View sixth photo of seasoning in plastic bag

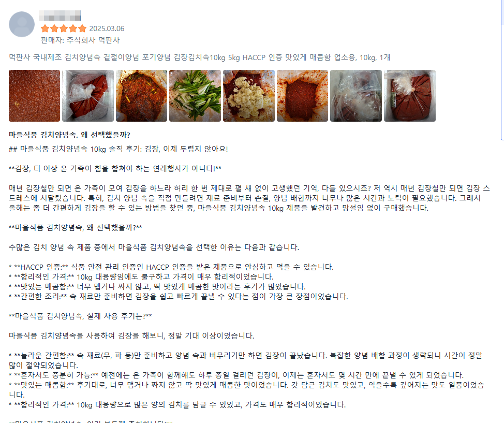click(x=303, y=96)
